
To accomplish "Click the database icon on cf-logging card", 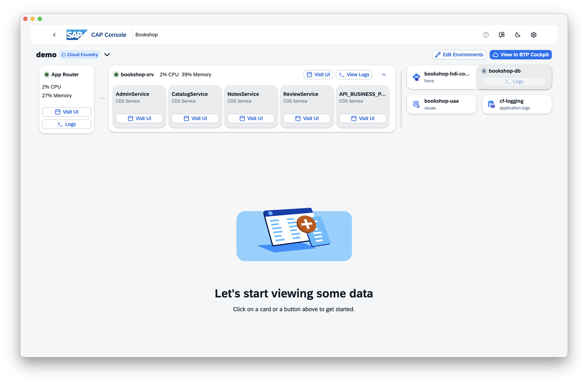I will pyautogui.click(x=491, y=104).
